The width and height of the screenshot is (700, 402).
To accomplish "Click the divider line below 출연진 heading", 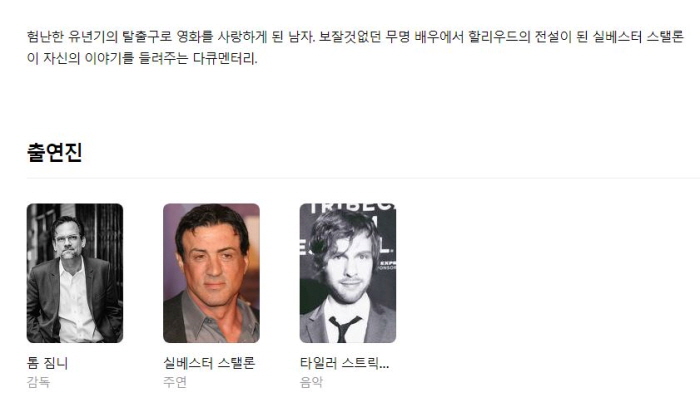I will click(363, 178).
